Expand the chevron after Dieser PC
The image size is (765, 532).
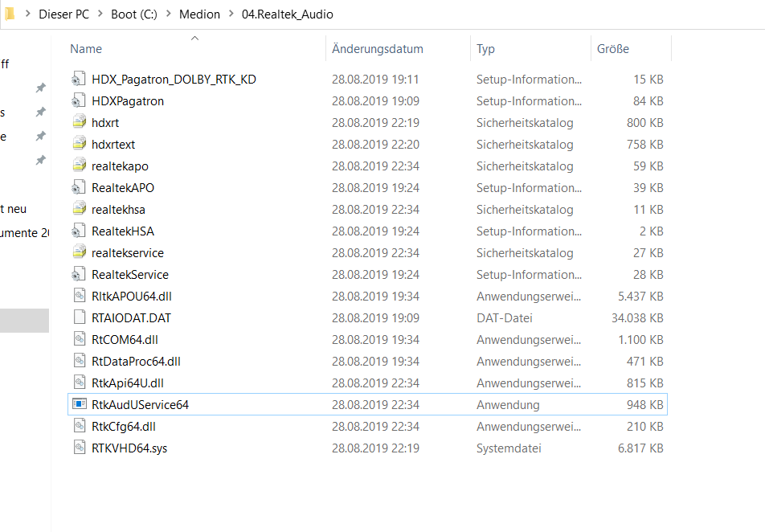click(99, 14)
